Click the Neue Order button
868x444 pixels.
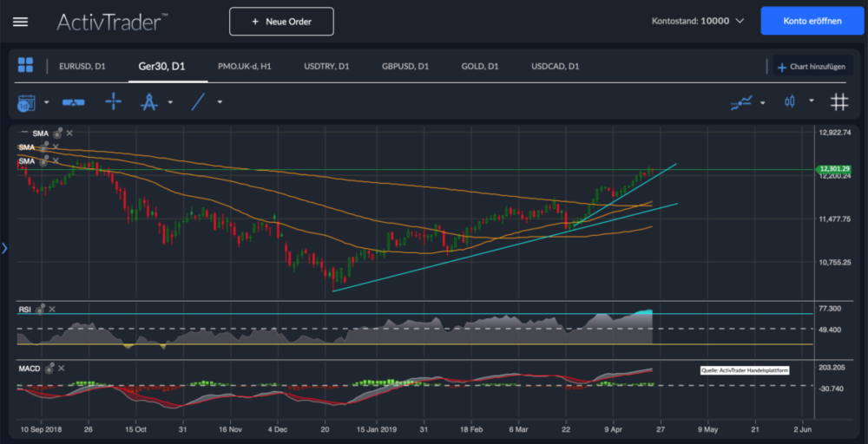coord(282,22)
